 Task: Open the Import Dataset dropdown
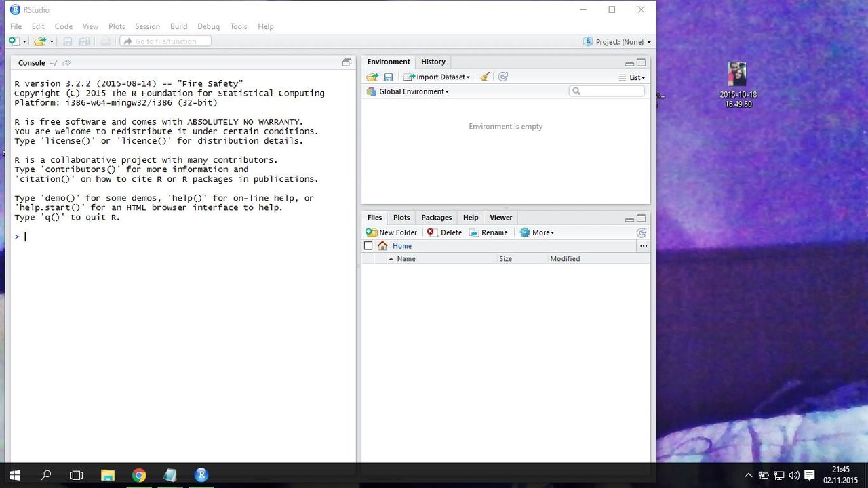437,77
